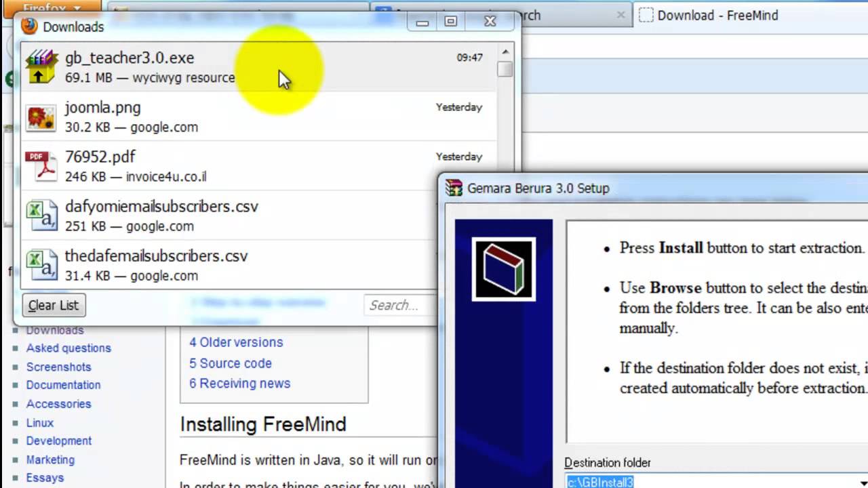Maximize the Downloads window
Viewport: 868px width, 488px height.
coord(451,22)
